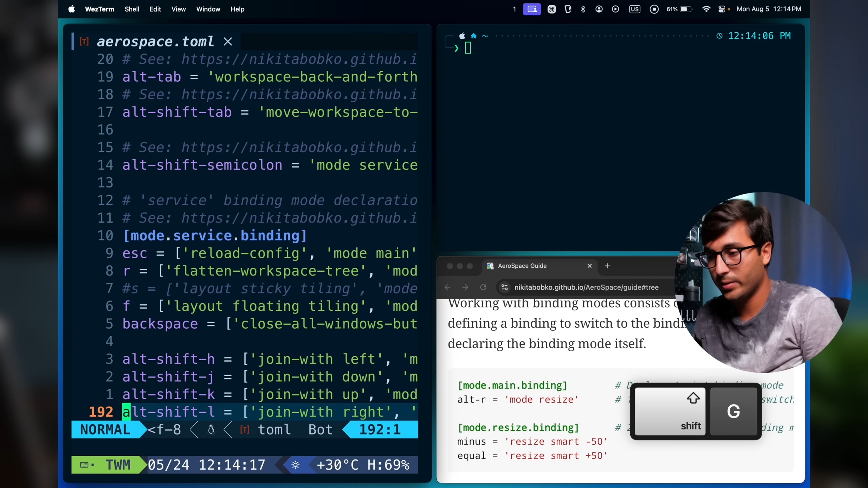Click the battery indicator icon
Image resolution: width=868 pixels, height=488 pixels.
686,9
